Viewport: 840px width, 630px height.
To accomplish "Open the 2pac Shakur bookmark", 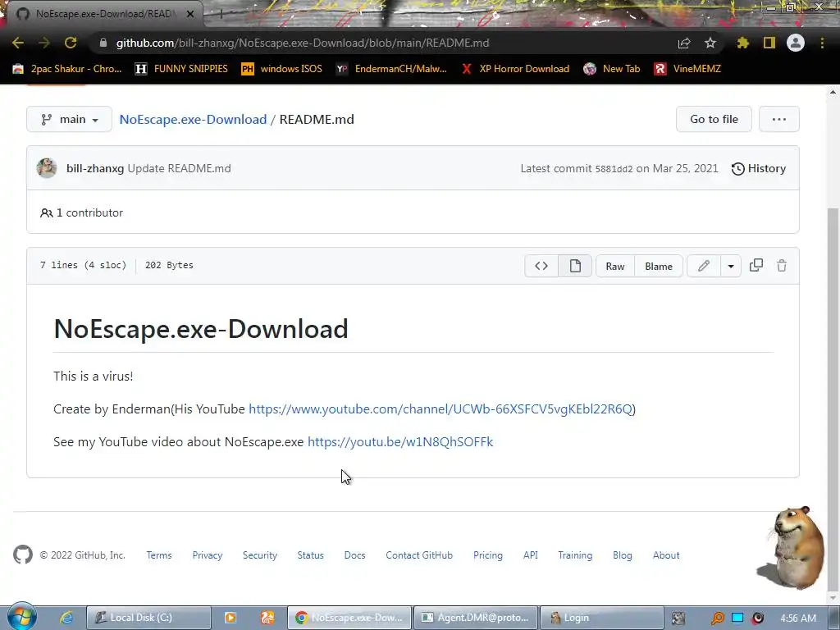I will pos(67,69).
